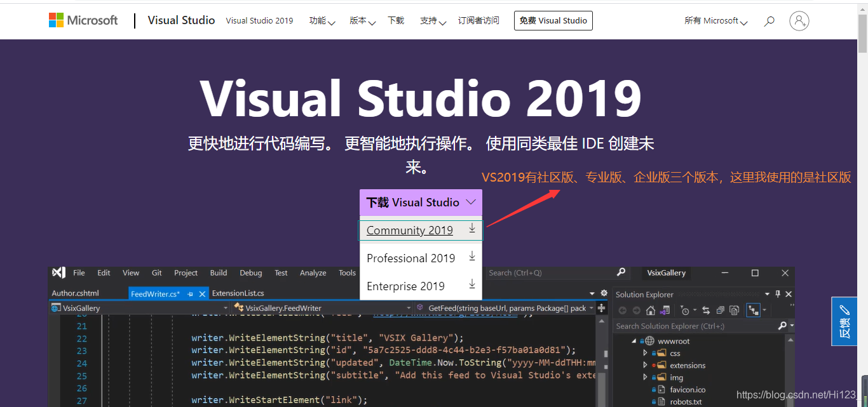Click the Visual Studio brand link

pos(181,20)
